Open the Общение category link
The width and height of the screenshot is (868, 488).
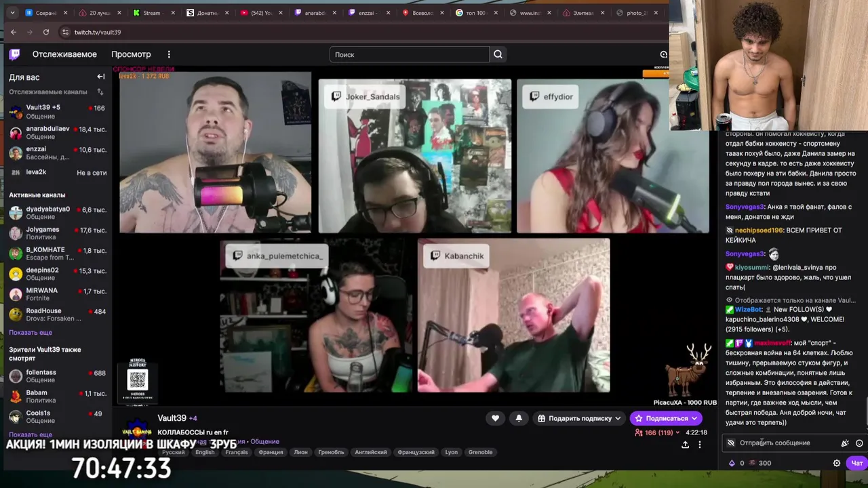(265, 442)
